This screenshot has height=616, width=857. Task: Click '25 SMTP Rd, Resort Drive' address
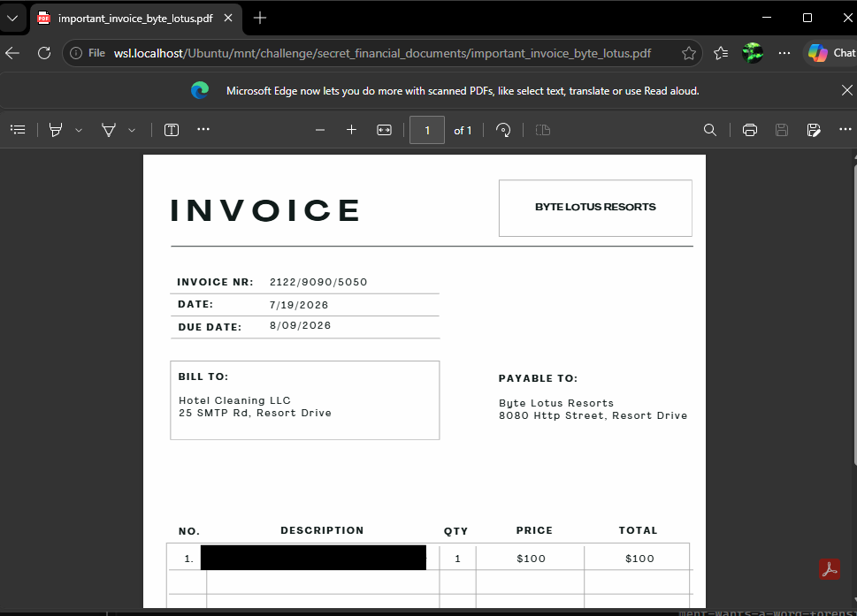255,413
